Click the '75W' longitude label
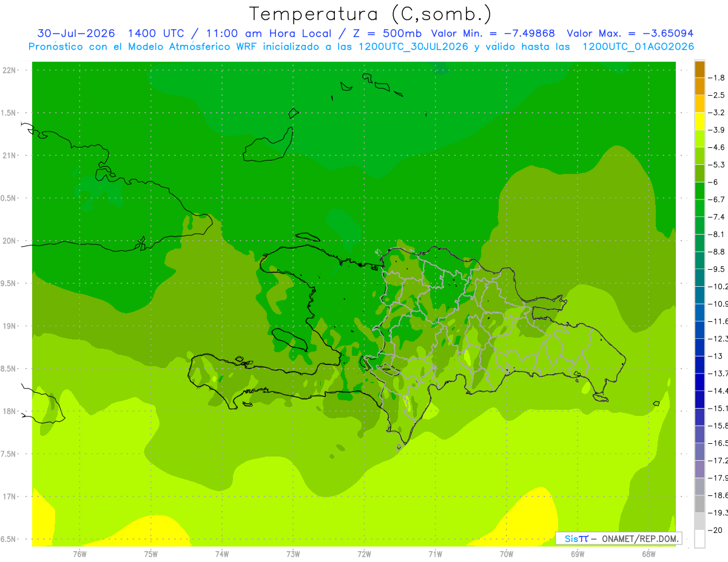This screenshot has height=562, width=728. 151,554
